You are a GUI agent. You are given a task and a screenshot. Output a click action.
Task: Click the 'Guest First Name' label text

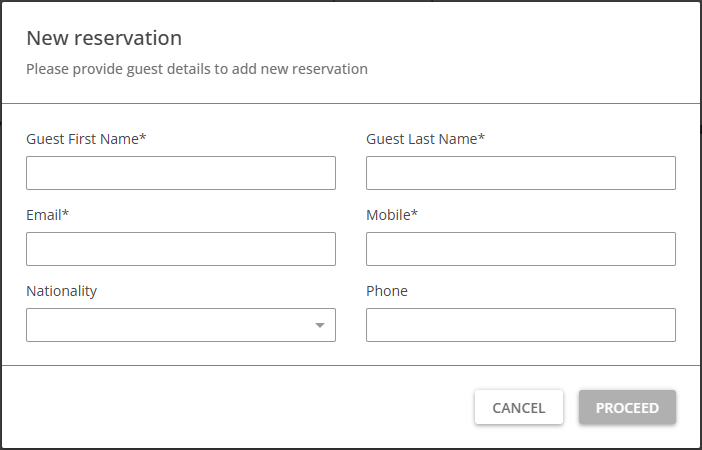point(83,139)
